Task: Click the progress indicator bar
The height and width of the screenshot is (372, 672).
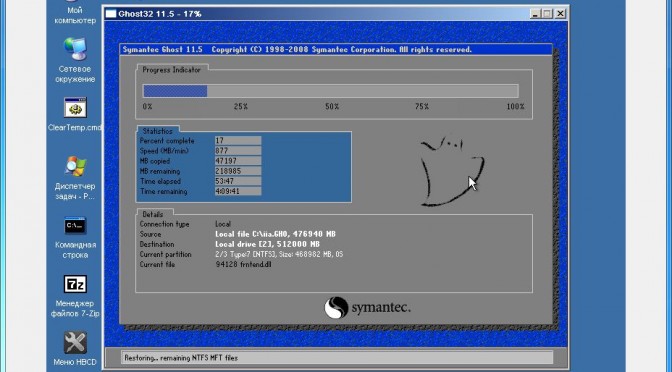Action: (x=330, y=91)
